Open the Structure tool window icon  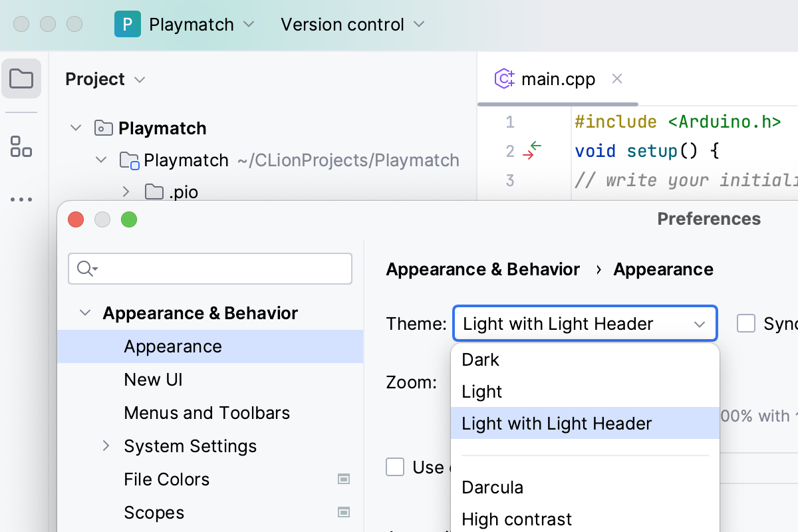point(21,146)
